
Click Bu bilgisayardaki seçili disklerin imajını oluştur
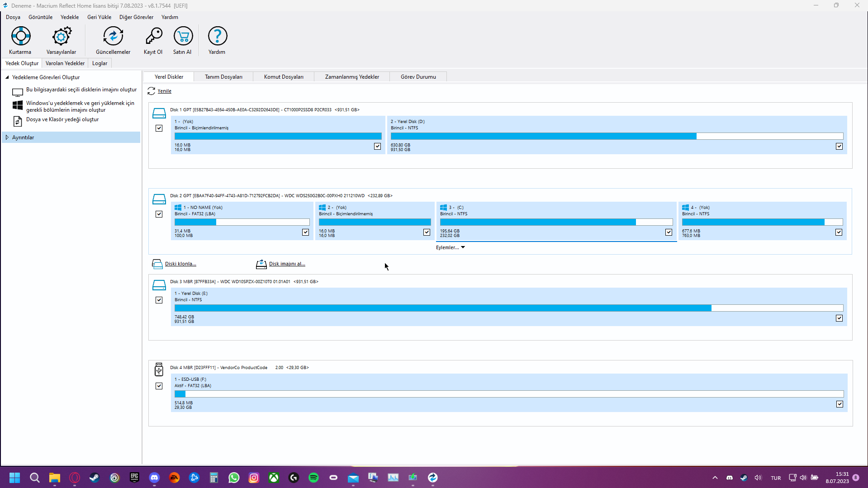(x=81, y=90)
